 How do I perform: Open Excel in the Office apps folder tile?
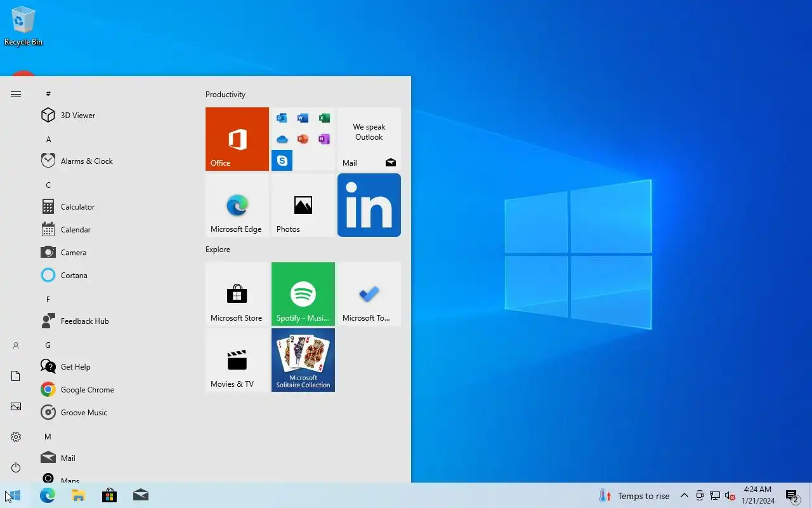324,118
